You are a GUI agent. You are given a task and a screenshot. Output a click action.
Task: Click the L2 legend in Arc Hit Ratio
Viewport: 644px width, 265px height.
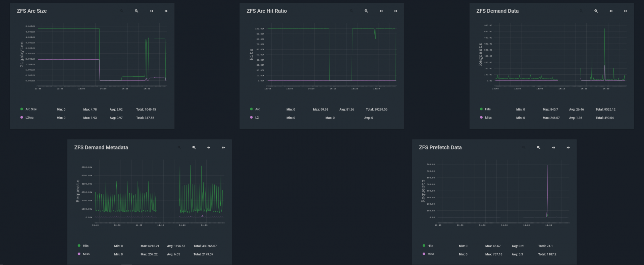pyautogui.click(x=257, y=118)
